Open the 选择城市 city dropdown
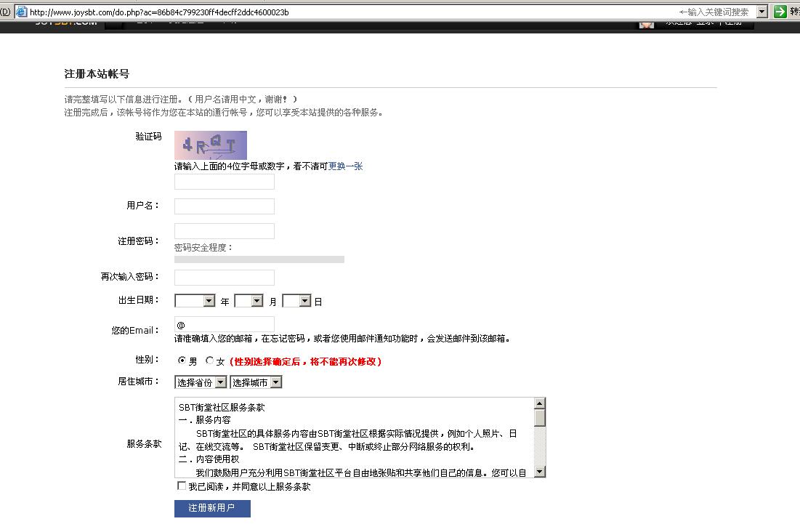Screen dimensions: 800x532 pos(256,382)
